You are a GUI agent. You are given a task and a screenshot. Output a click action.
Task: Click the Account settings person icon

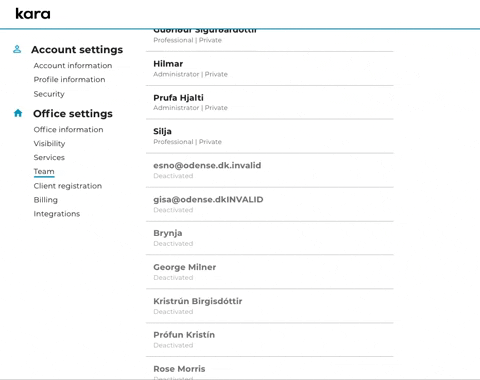point(17,49)
